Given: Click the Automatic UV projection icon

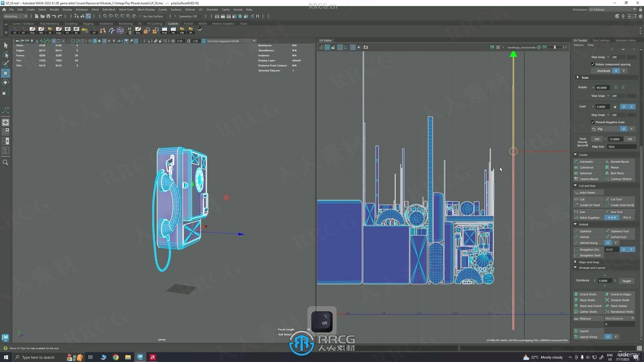Looking at the screenshot, I should (x=576, y=162).
